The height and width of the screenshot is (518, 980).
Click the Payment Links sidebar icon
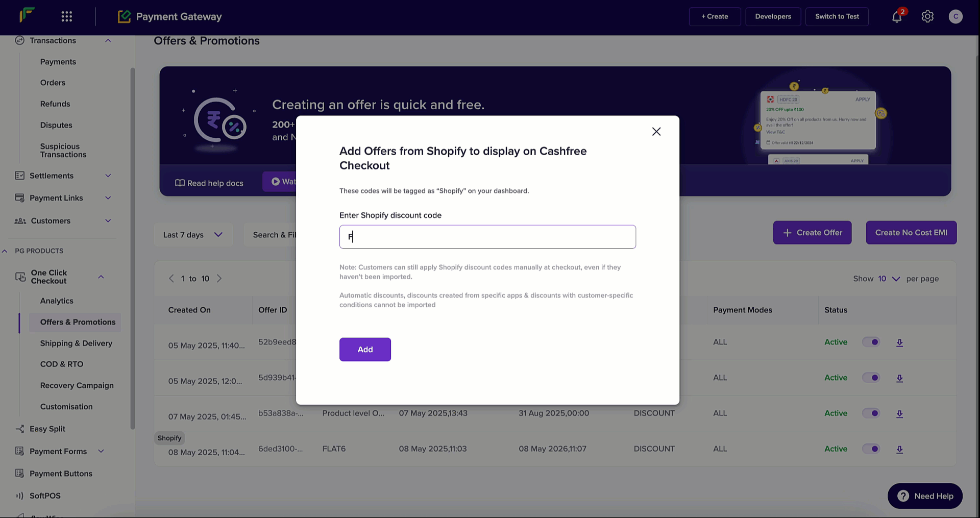19,198
